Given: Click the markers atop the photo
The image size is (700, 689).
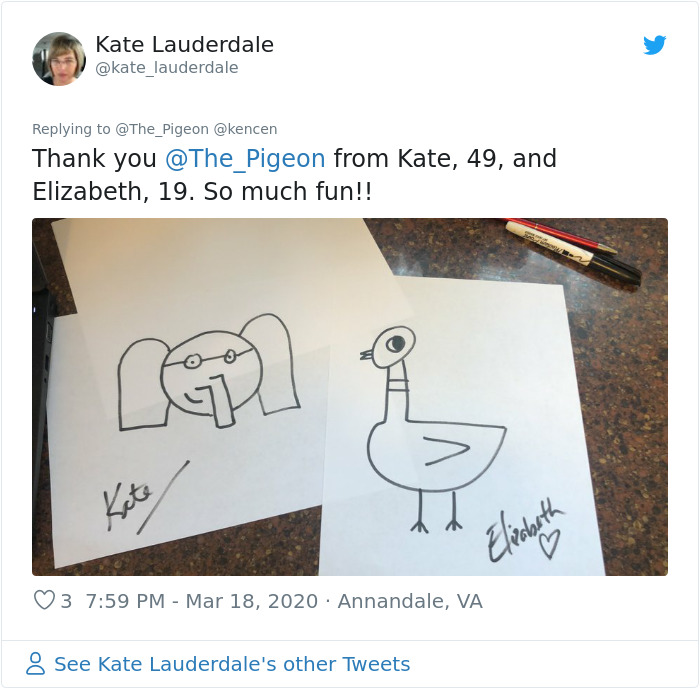Looking at the screenshot, I should pyautogui.click(x=573, y=251).
